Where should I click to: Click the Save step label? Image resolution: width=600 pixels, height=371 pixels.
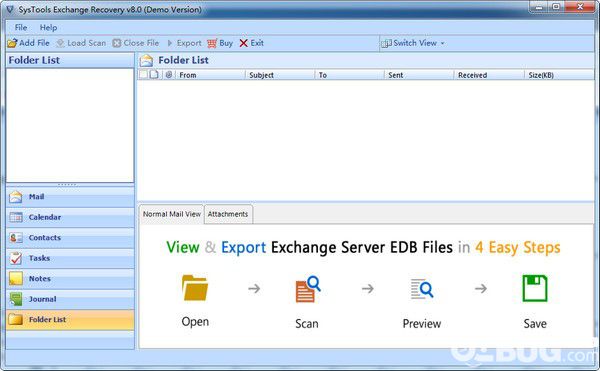(x=535, y=324)
